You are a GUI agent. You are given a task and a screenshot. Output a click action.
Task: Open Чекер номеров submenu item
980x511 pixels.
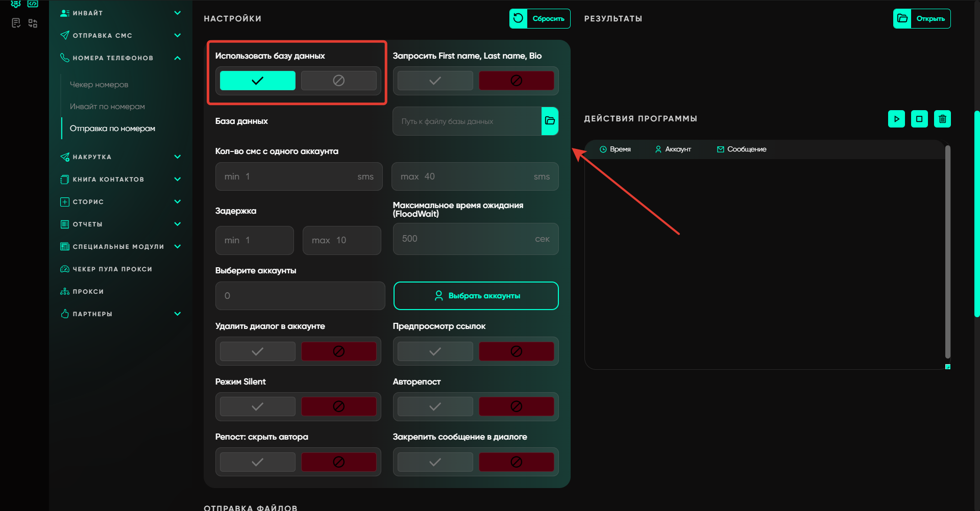point(99,85)
